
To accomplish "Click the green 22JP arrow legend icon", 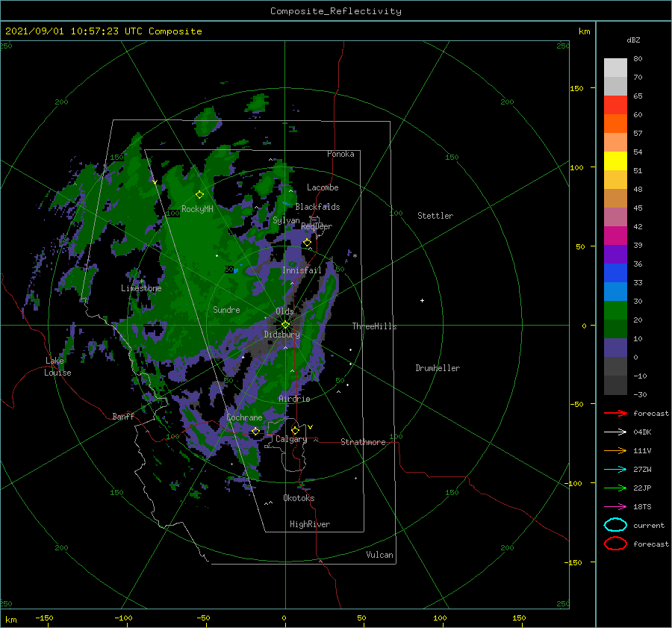I will (x=615, y=488).
